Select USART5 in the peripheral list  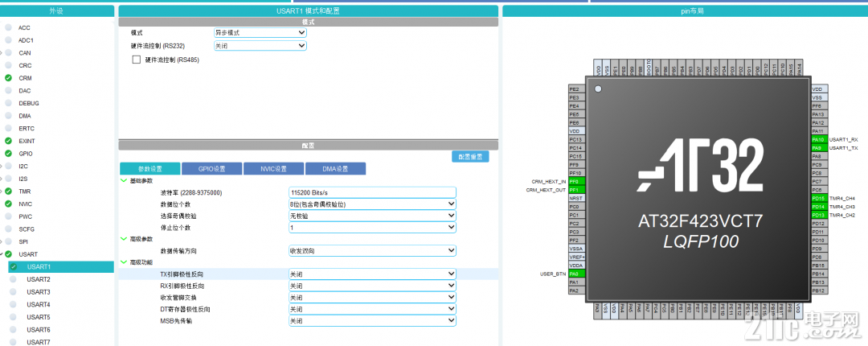click(x=39, y=317)
